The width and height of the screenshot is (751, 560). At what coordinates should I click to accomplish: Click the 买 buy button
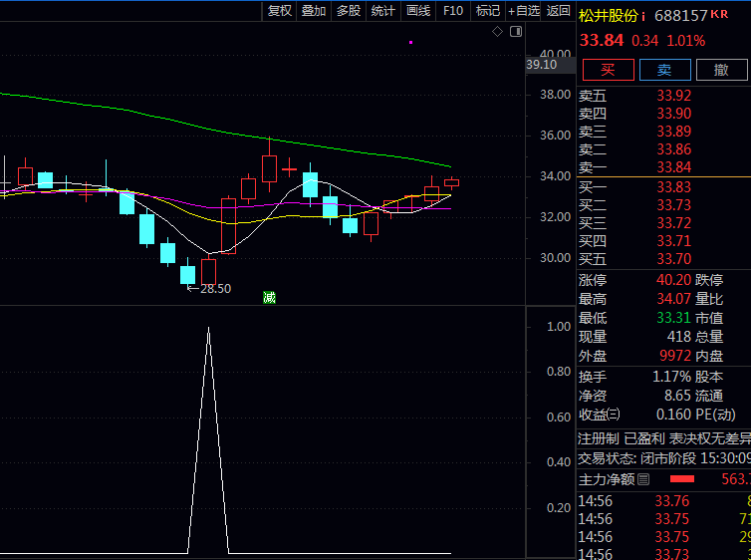pos(607,69)
